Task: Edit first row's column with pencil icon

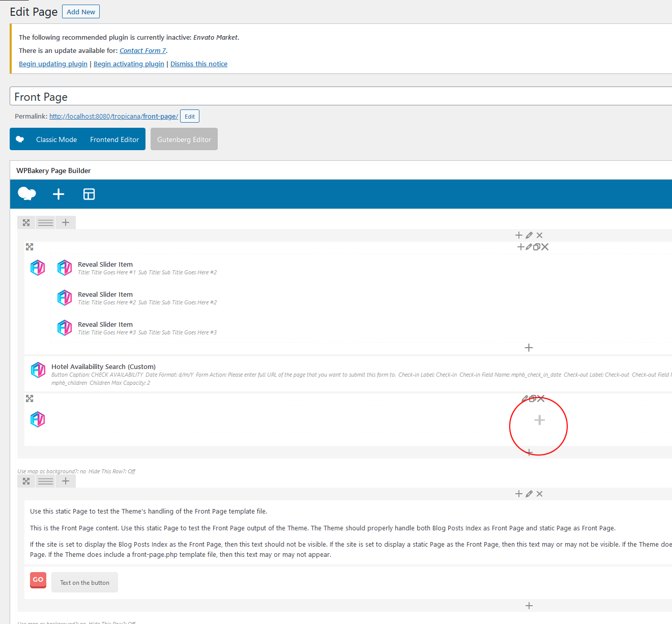Action: pyautogui.click(x=529, y=235)
